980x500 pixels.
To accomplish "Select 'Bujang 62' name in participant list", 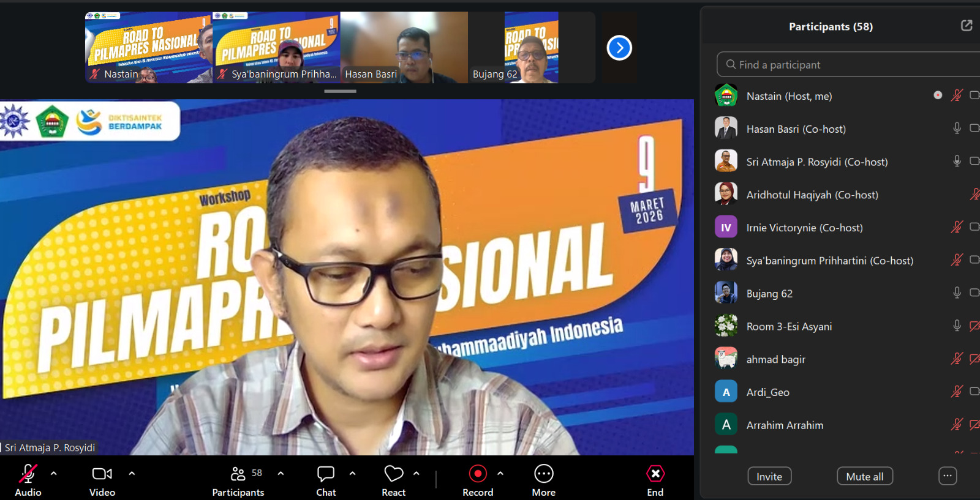I will [769, 294].
